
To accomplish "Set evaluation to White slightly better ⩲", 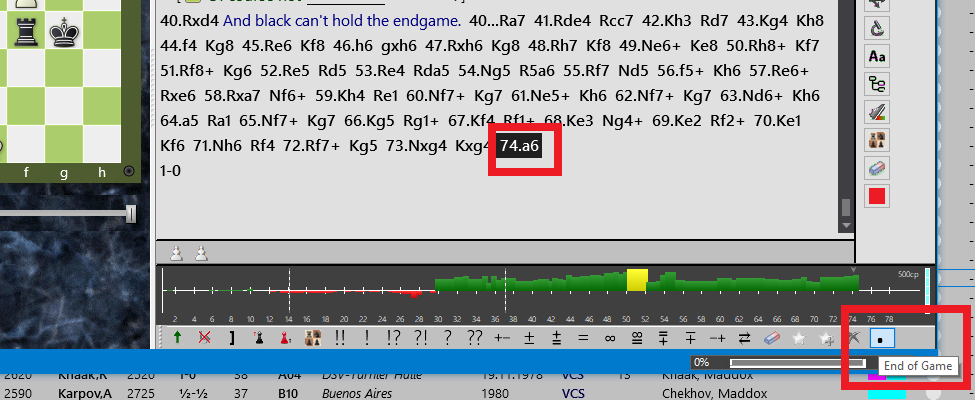I will (557, 338).
